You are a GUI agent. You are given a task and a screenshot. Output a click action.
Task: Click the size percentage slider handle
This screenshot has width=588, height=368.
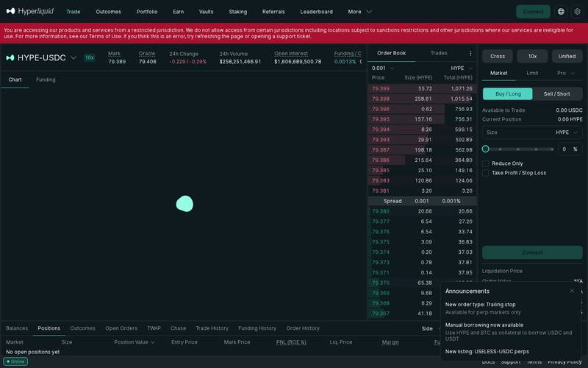pos(486,149)
